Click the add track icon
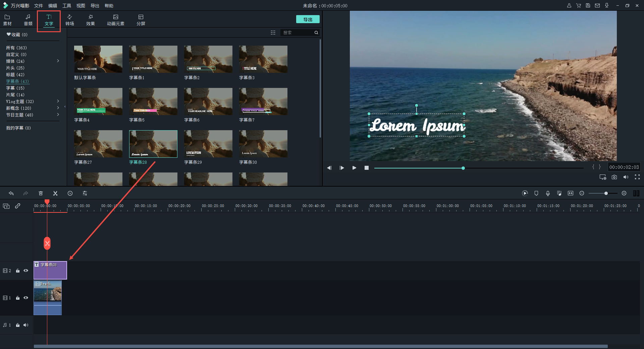This screenshot has height=349, width=644. [x=6, y=206]
